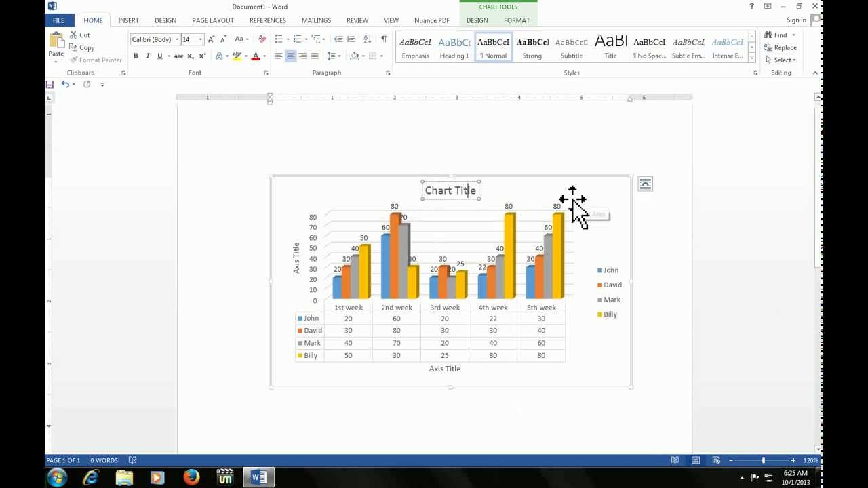Screen dimensions: 868x488
Task: Open the font size dropdown
Action: (200, 39)
